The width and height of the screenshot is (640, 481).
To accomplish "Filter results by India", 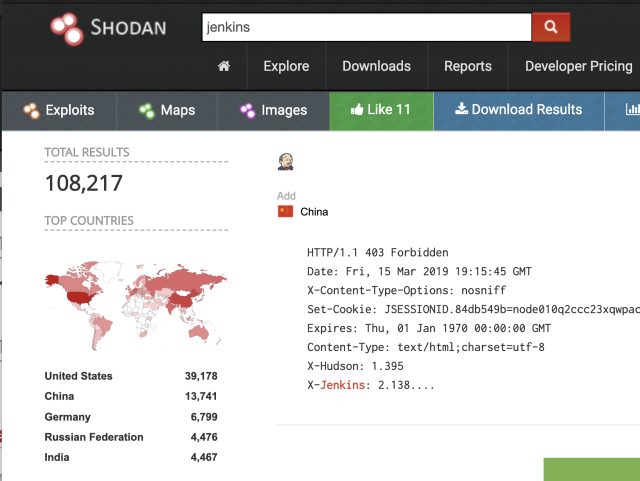I will pyautogui.click(x=57, y=457).
